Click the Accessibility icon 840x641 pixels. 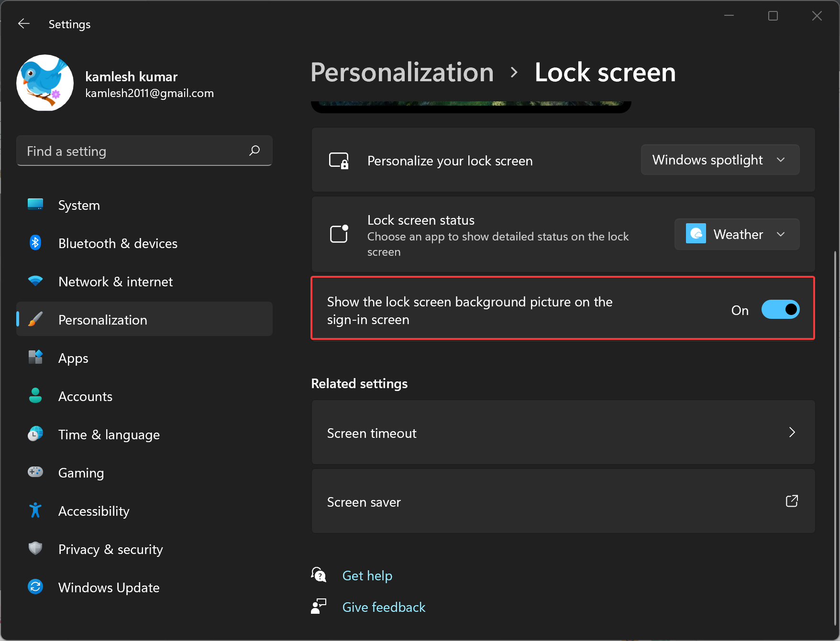(35, 511)
